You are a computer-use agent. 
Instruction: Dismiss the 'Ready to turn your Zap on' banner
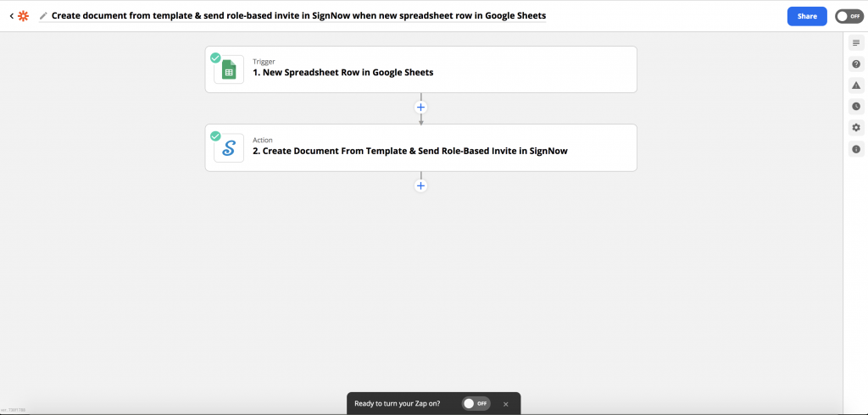[x=506, y=404]
